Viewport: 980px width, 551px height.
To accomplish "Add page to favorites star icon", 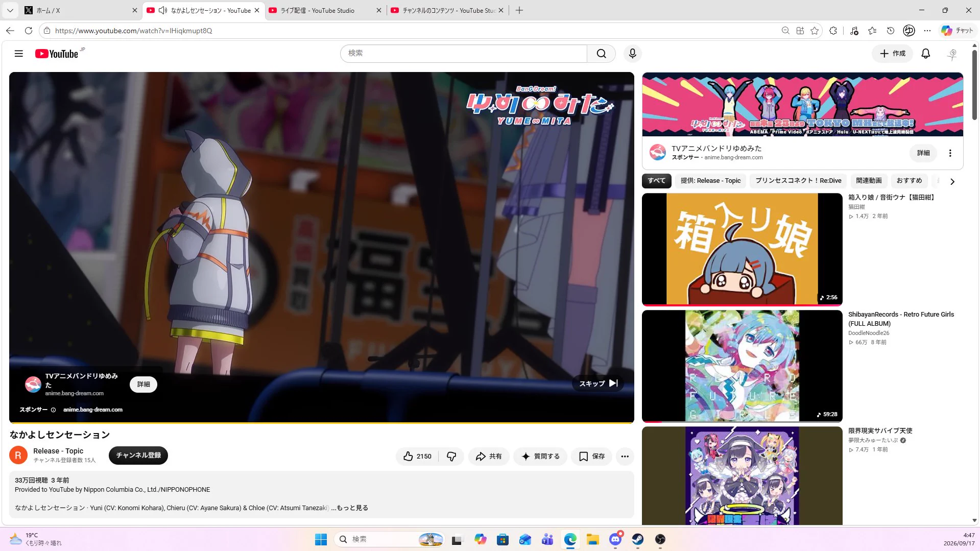I will click(815, 31).
